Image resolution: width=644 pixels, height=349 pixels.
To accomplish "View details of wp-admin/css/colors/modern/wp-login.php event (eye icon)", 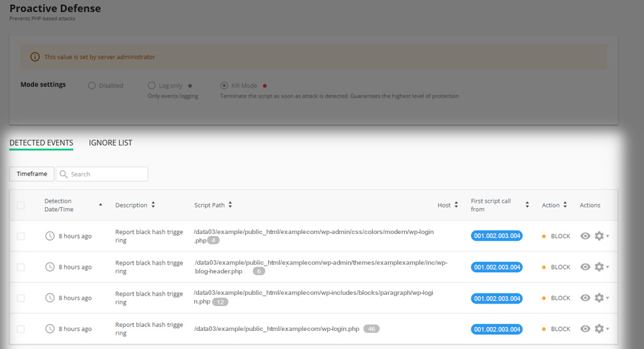I will [x=585, y=236].
